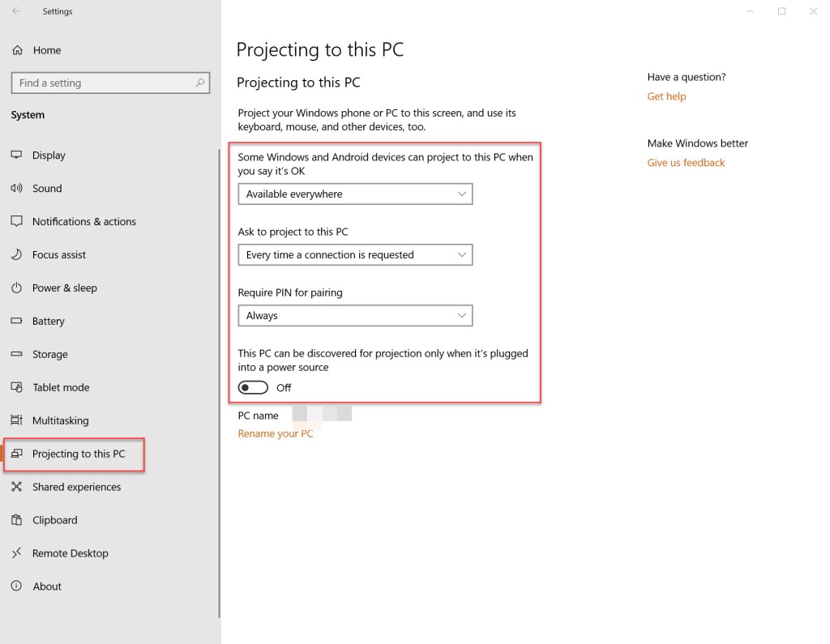Click the back arrow in Settings

click(17, 11)
